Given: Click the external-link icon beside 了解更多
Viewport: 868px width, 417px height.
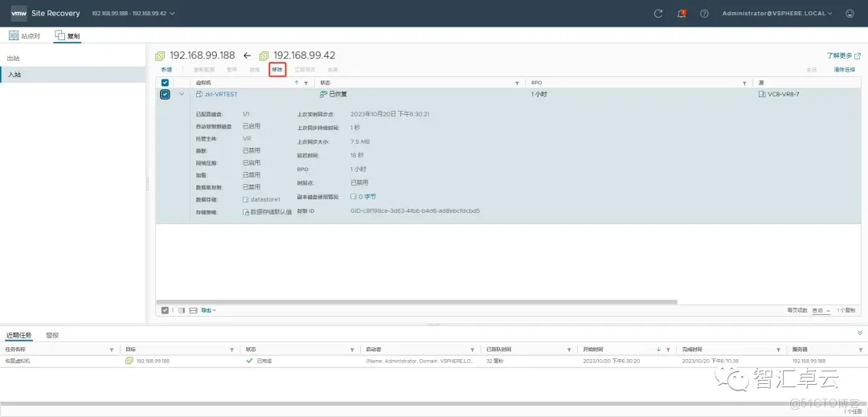Looking at the screenshot, I should (858, 56).
